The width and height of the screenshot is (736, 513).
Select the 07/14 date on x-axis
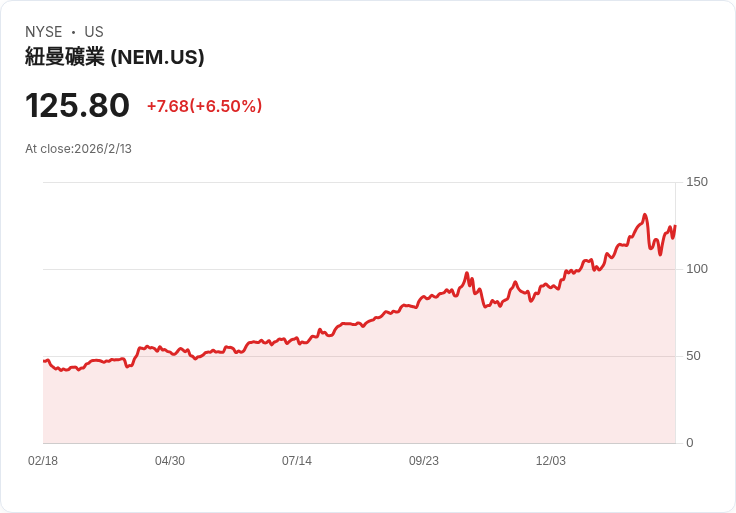coord(297,461)
